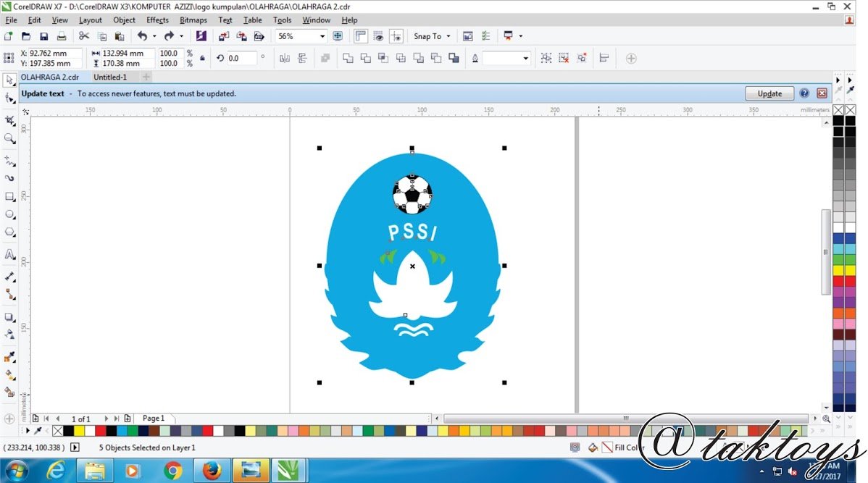The height and width of the screenshot is (483, 868).
Task: Select the Rectangle tool
Action: point(9,196)
